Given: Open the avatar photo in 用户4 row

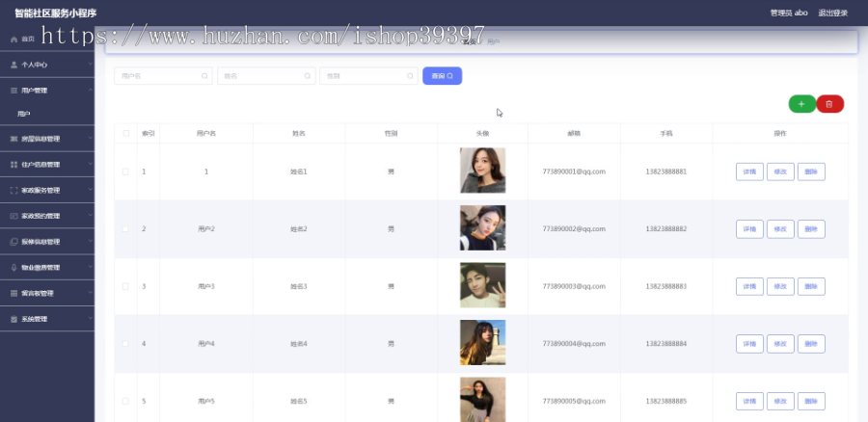Looking at the screenshot, I should [x=483, y=342].
